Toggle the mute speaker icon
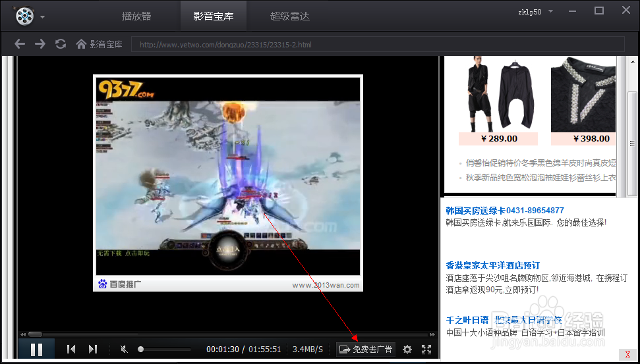This screenshot has width=640, height=364. click(125, 349)
